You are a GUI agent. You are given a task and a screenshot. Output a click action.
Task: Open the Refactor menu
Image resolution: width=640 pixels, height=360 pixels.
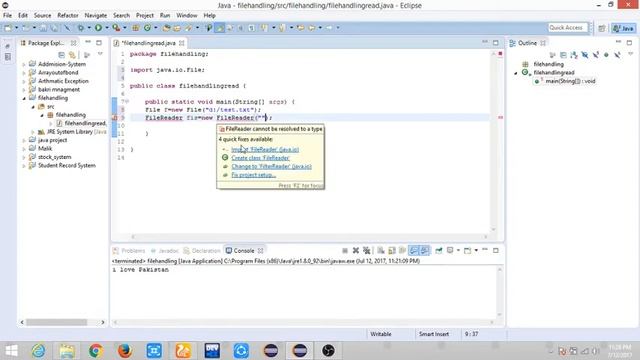68,16
